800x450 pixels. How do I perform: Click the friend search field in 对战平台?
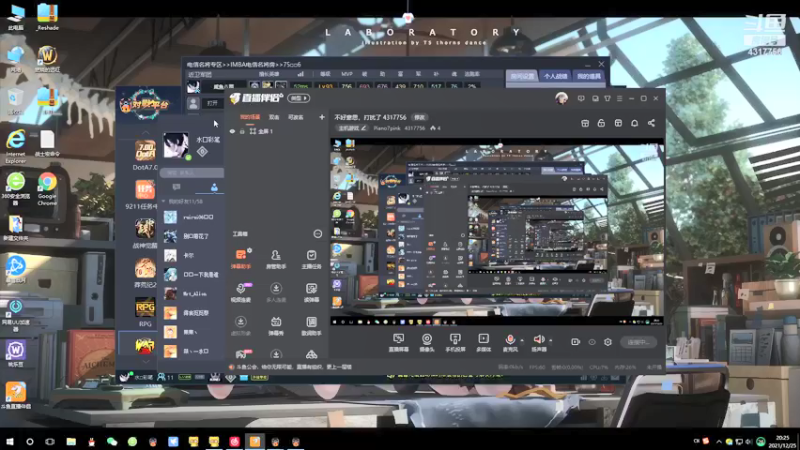tap(191, 172)
